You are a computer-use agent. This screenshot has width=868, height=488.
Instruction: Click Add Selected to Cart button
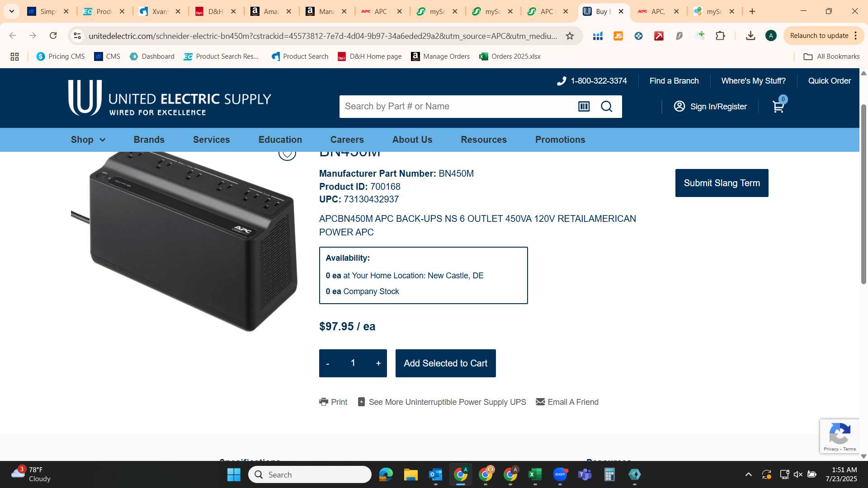[445, 363]
